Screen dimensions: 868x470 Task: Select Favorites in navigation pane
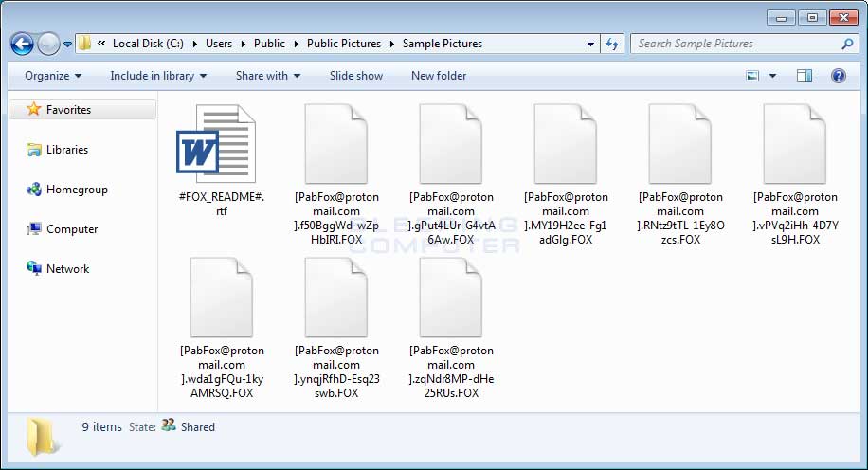(x=83, y=110)
